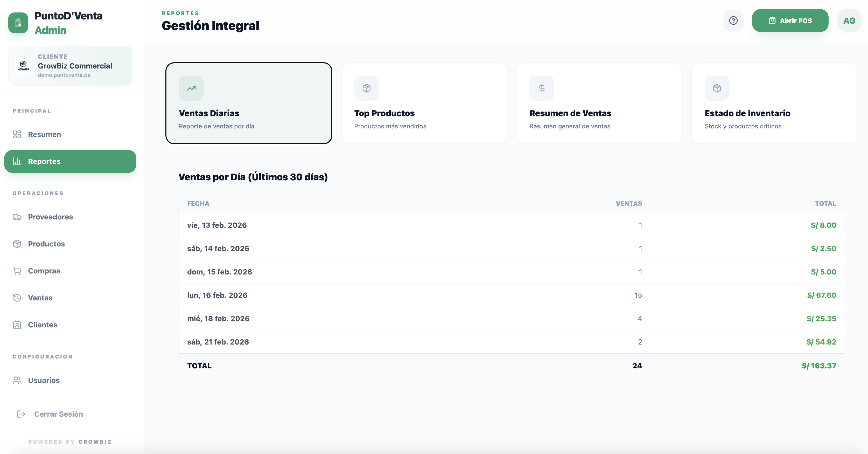868x454 pixels.
Task: Click the grand total S/ 163.37
Action: point(819,366)
